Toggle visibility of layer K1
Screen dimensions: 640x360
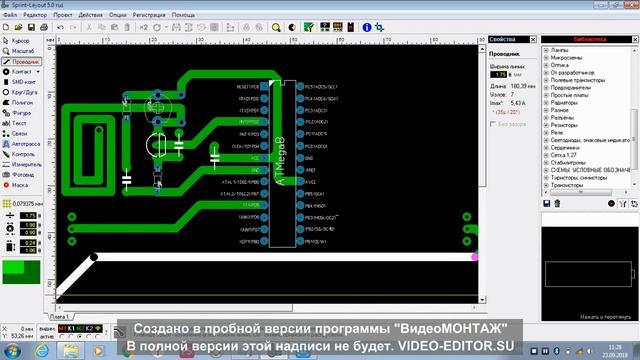tap(71, 328)
